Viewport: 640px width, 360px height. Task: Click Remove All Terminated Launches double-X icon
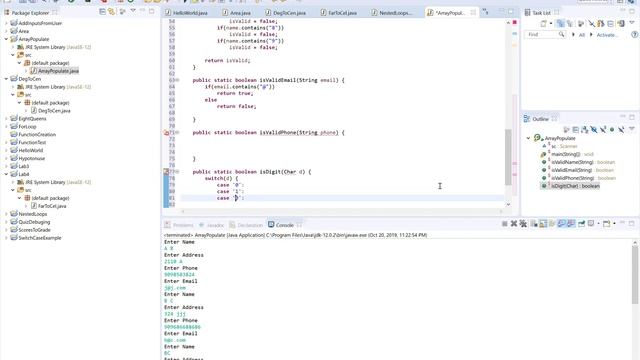click(x=523, y=224)
